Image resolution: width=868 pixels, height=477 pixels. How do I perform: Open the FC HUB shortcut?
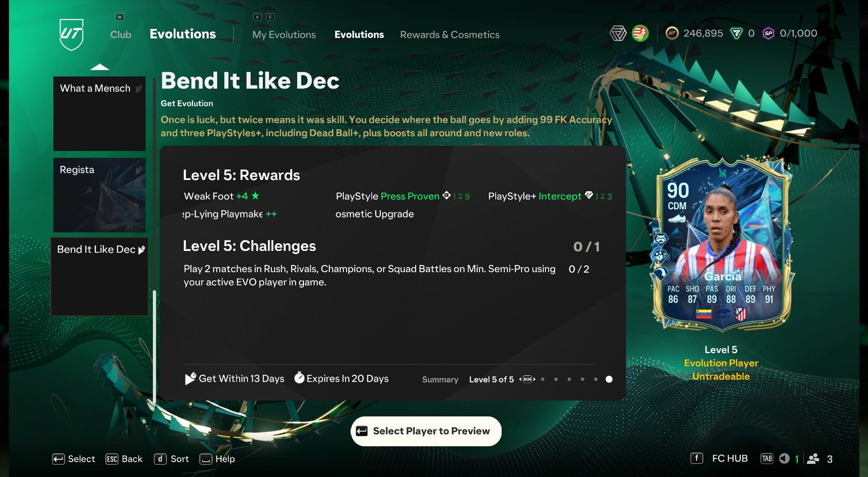(x=730, y=458)
